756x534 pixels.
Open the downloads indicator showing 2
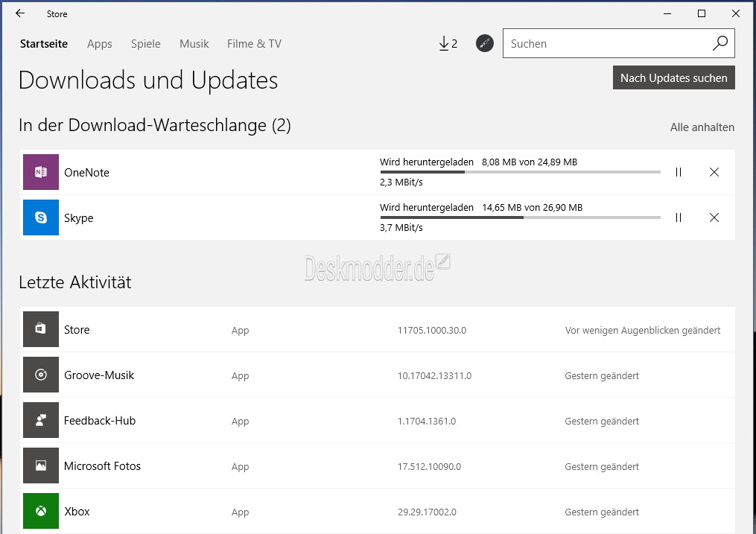click(x=448, y=44)
